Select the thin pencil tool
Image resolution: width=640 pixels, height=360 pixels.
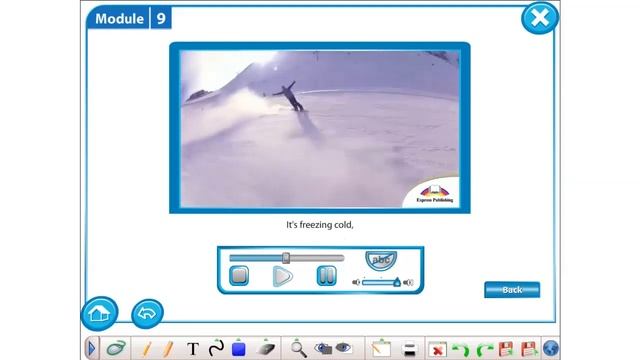pos(147,349)
